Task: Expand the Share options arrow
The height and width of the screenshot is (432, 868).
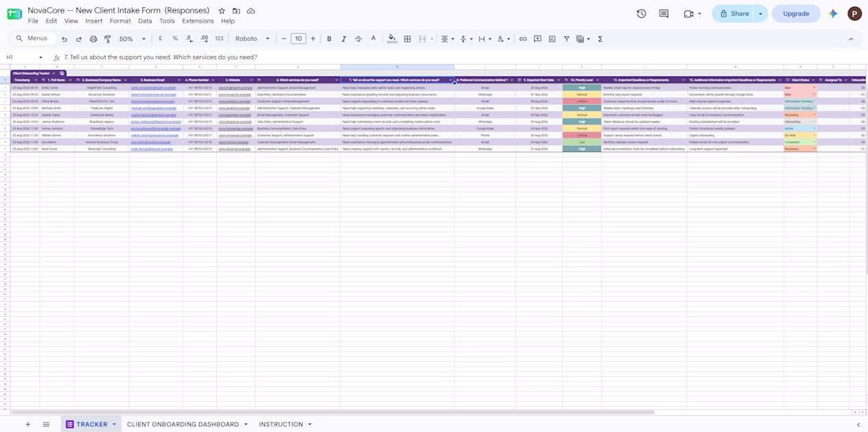Action: 761,14
